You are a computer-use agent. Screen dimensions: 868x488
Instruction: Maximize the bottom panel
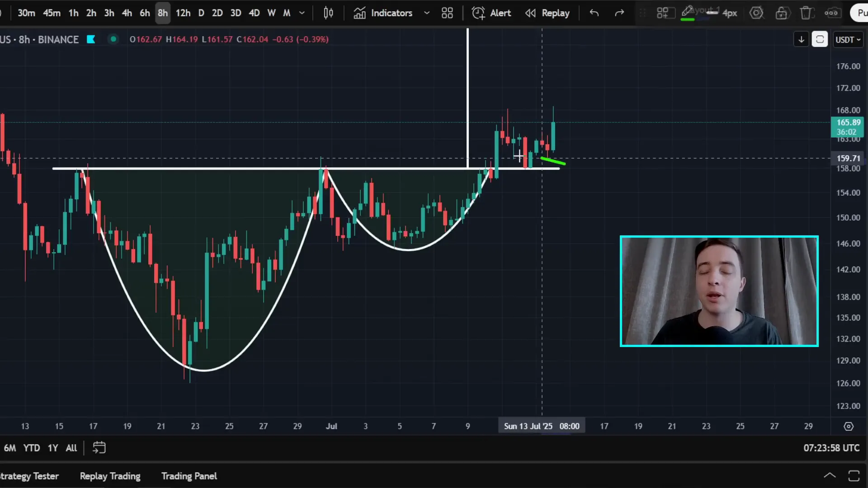854,475
